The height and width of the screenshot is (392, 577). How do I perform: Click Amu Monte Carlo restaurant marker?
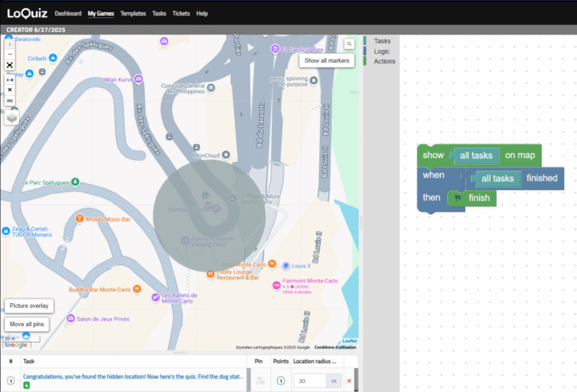[272, 264]
